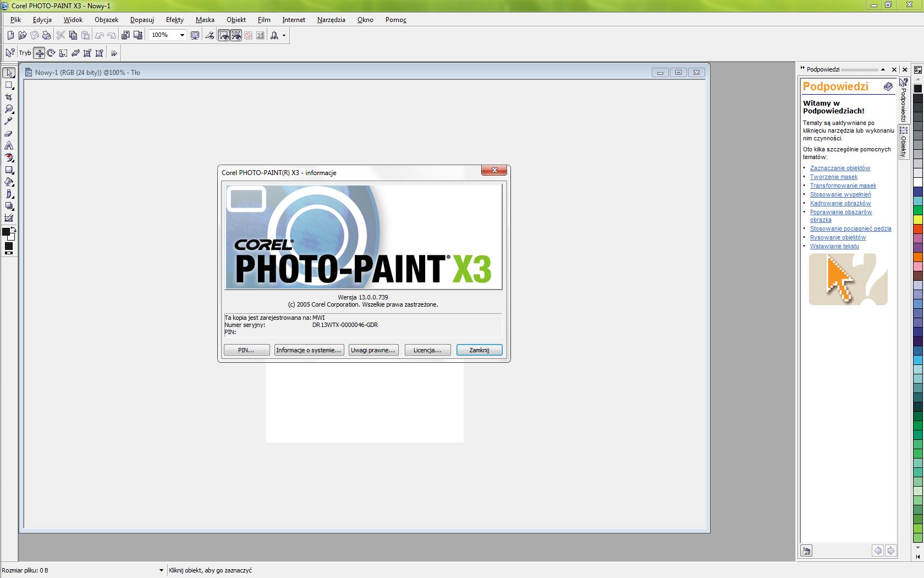Select the Drop Shadow tool
Screen dimensions: 924x578
point(9,206)
